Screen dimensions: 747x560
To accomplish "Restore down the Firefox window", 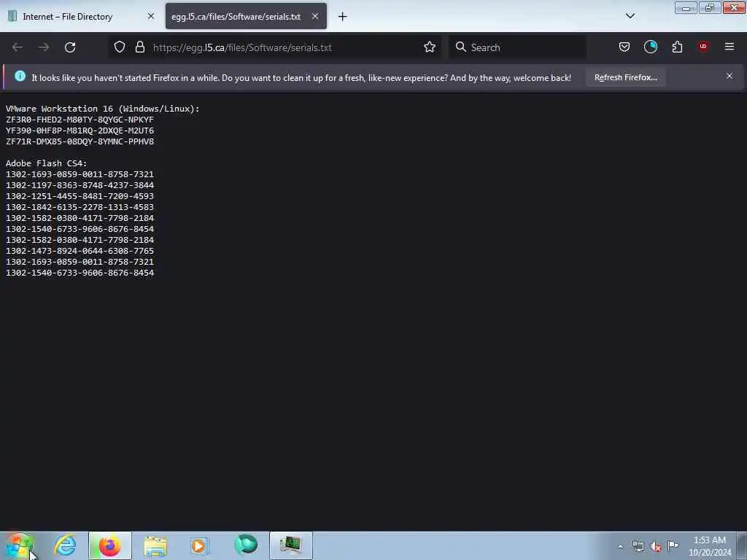I will [x=710, y=7].
